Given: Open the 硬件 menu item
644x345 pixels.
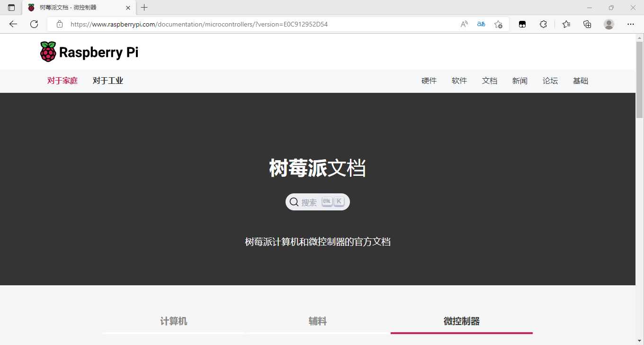Looking at the screenshot, I should click(x=429, y=81).
